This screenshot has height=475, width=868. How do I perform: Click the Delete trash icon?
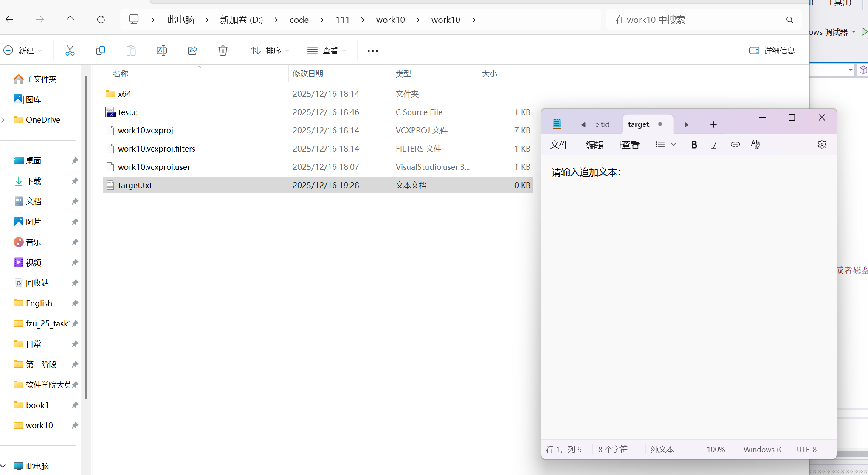coord(223,51)
